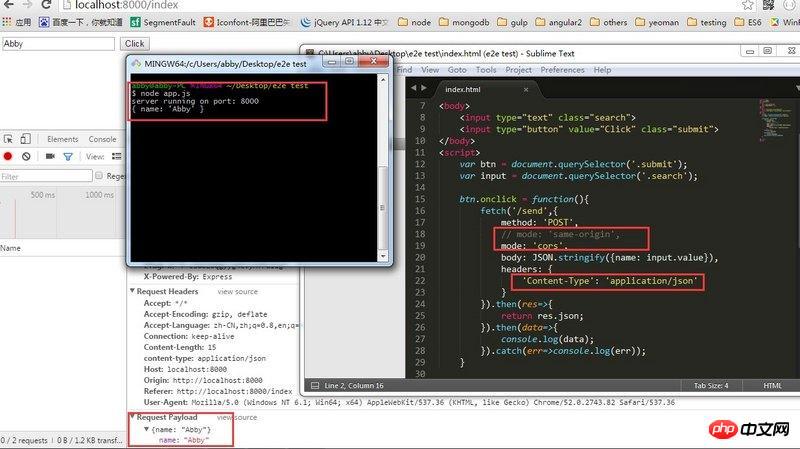The height and width of the screenshot is (449, 800).
Task: Toggle the device toolbar icon in DevTools
Action: click(26, 139)
